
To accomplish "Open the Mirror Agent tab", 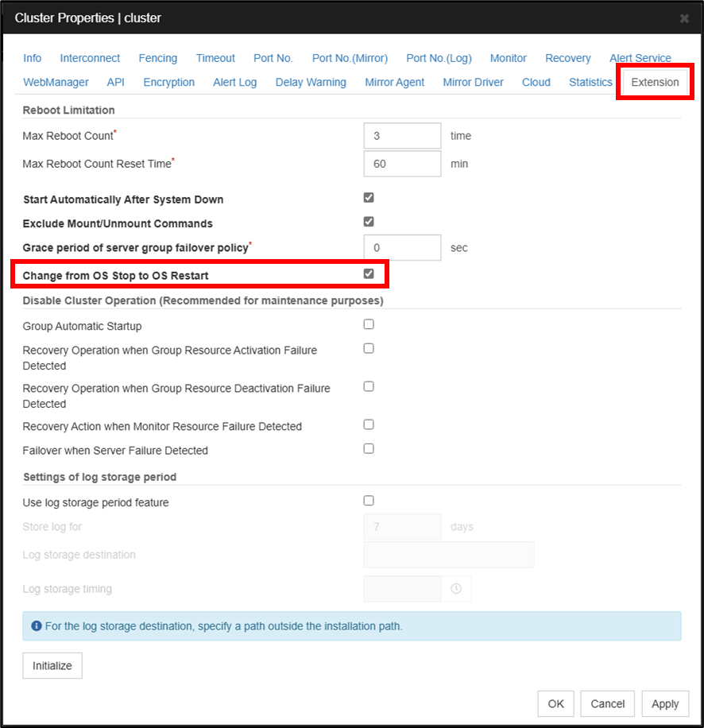I will click(x=394, y=82).
